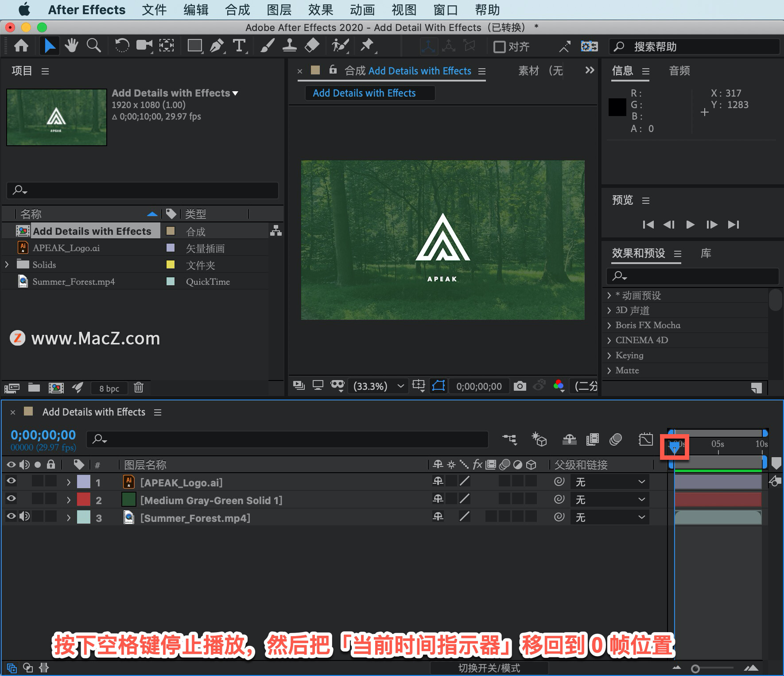Screen dimensions: 784x676
Task: Open the Graph Editor icon in timeline
Action: [x=646, y=439]
